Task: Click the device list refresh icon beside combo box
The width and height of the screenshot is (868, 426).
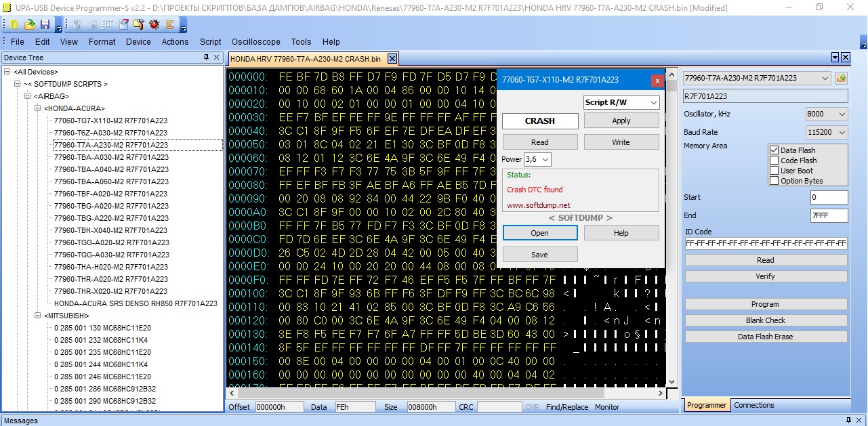Action: tap(841, 78)
